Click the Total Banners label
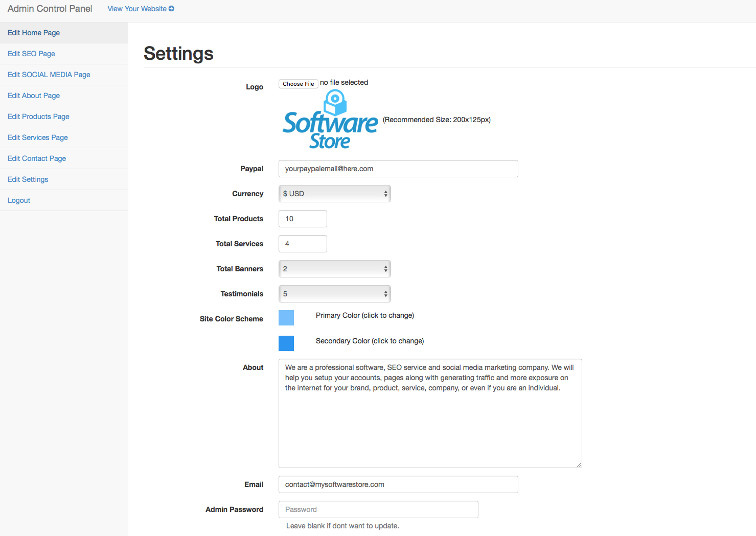The width and height of the screenshot is (756, 536). coord(240,269)
